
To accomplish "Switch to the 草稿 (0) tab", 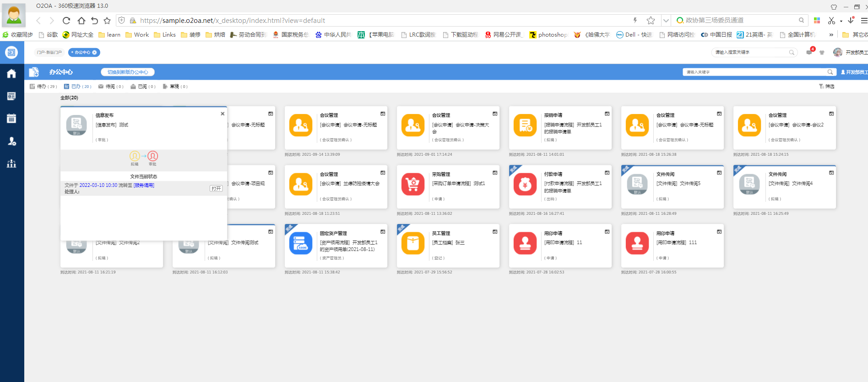I will tap(175, 87).
